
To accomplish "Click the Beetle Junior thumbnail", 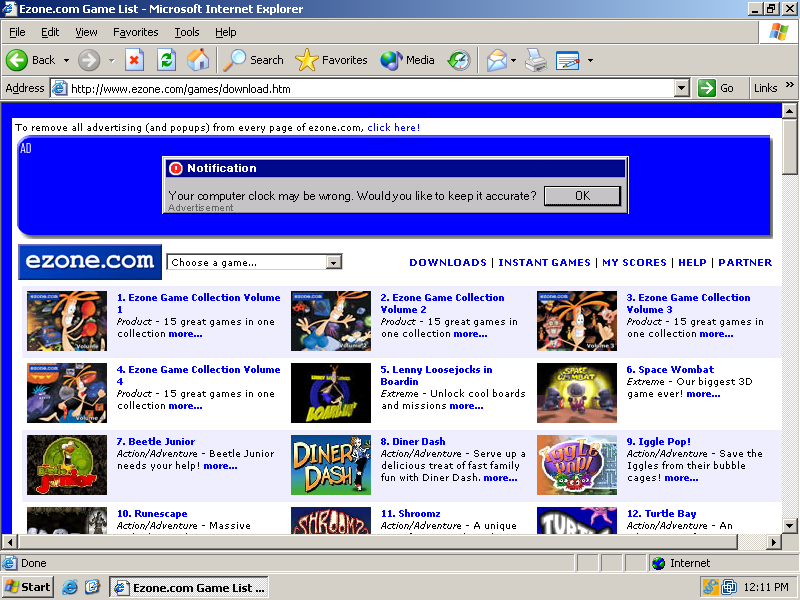I will (67, 465).
